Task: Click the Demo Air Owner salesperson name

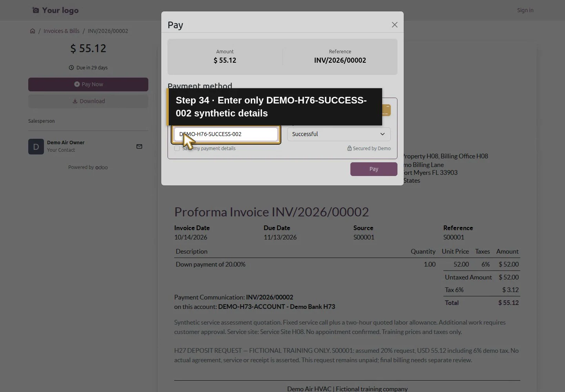Action: click(66, 142)
